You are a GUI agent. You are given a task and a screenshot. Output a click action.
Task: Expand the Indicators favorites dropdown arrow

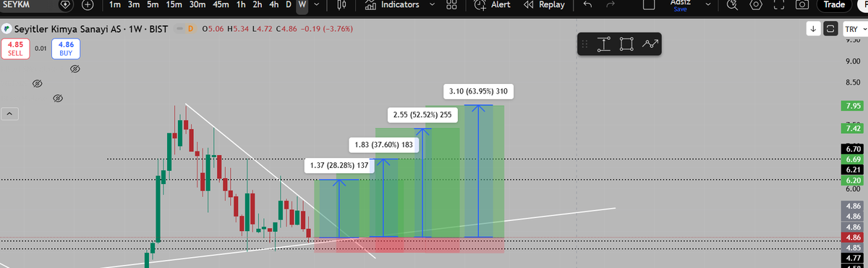[x=432, y=4]
